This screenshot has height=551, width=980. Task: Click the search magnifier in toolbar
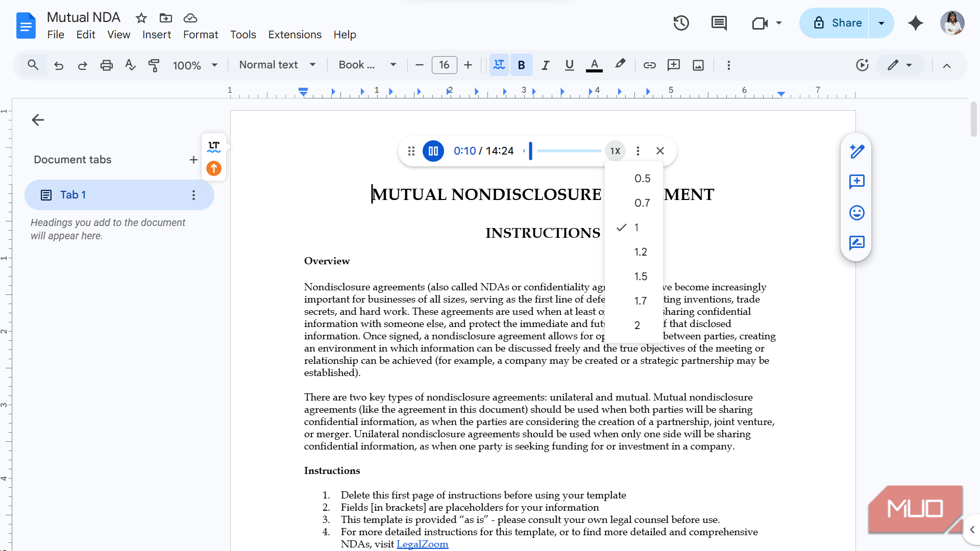click(33, 65)
